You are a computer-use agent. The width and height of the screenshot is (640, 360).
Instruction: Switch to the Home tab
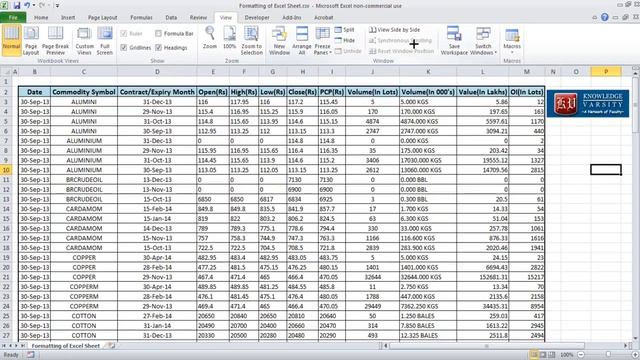[x=41, y=18]
